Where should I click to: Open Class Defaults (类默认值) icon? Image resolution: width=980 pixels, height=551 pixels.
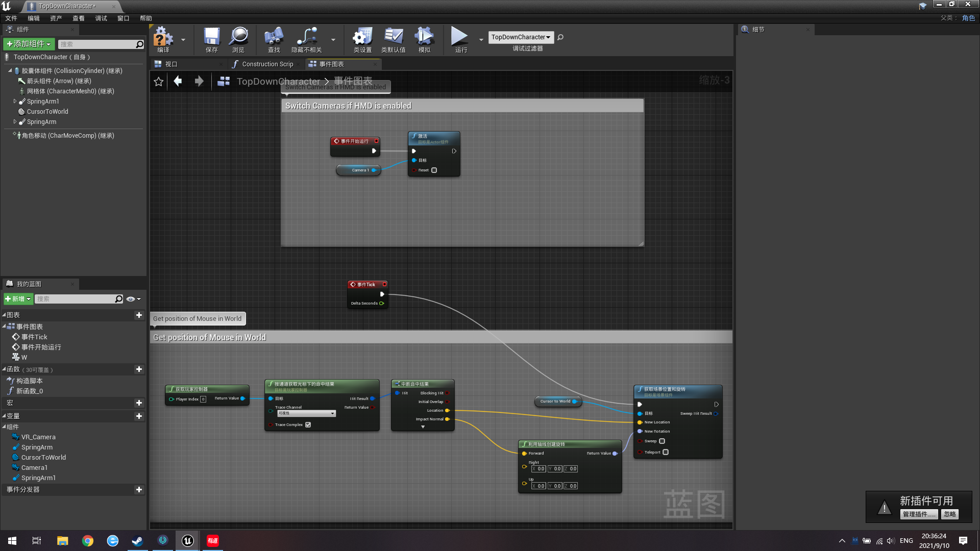click(x=394, y=39)
